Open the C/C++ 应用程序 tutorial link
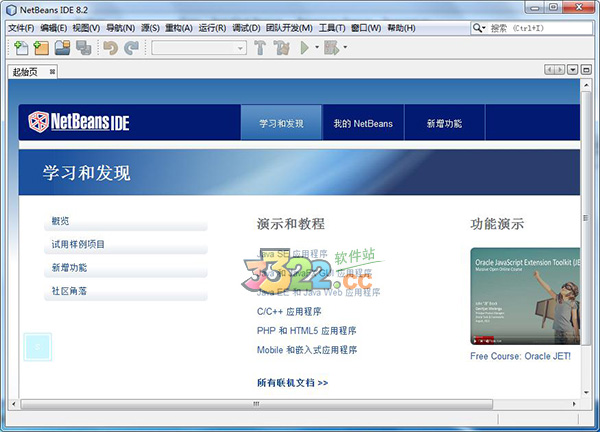Viewport: 600px width, 432px height. [x=289, y=311]
